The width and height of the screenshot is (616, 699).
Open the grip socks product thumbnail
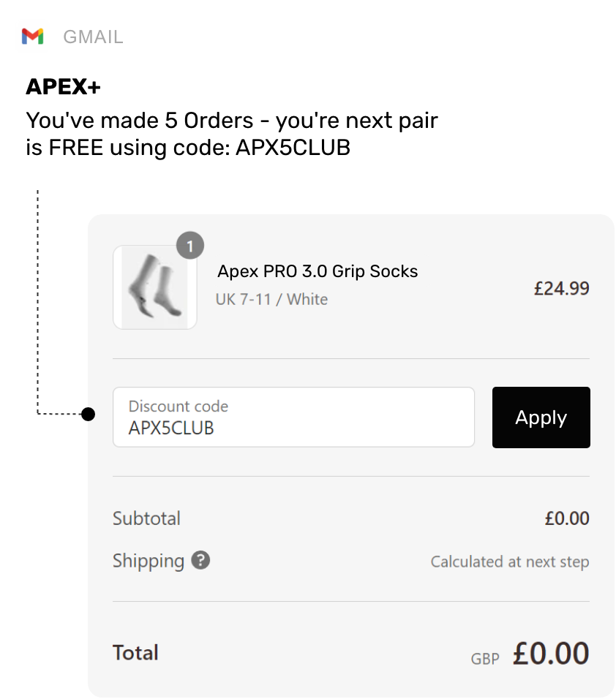point(155,287)
